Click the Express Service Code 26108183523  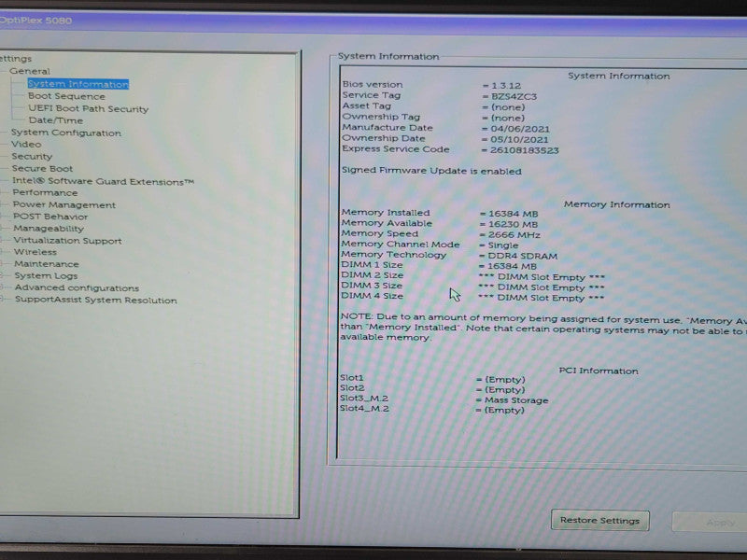[525, 150]
